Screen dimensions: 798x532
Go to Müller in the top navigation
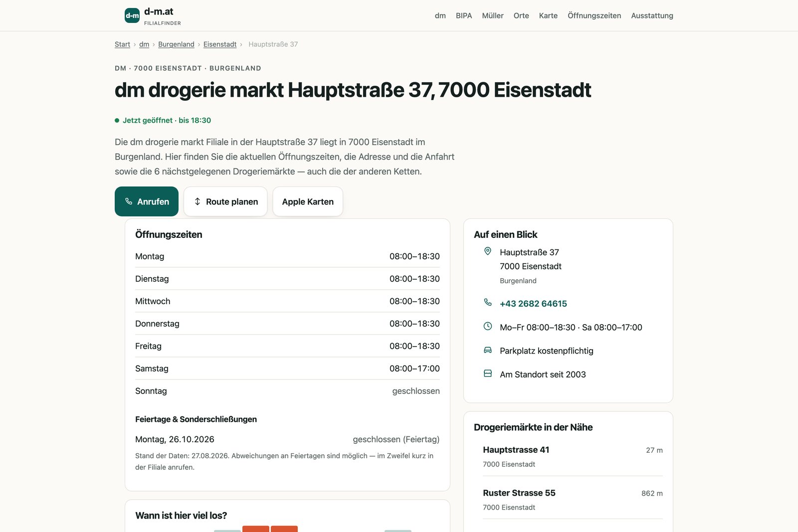493,15
